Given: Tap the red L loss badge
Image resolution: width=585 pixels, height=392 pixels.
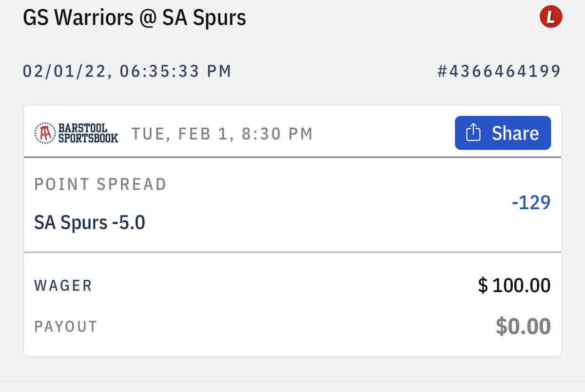Looking at the screenshot, I should [551, 19].
